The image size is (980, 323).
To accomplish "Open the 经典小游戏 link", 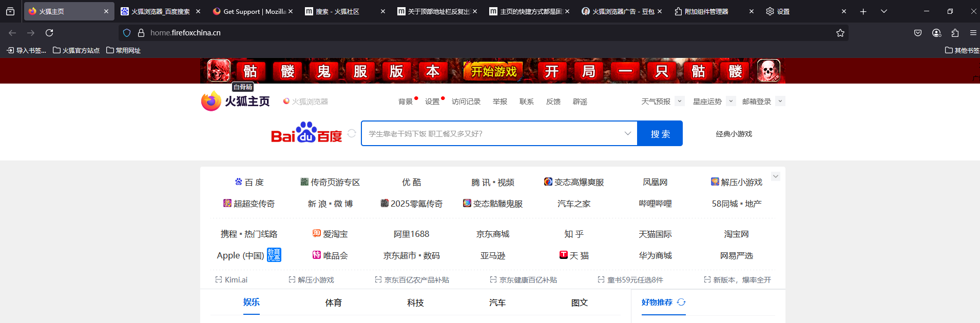I will click(734, 134).
